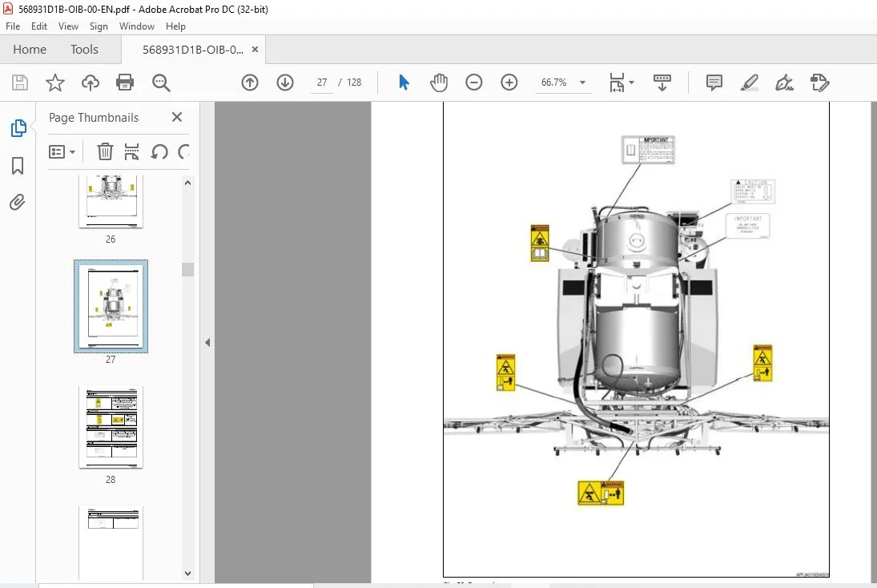Select the Highlight text pen tool
The width and height of the screenshot is (877, 588).
point(750,83)
